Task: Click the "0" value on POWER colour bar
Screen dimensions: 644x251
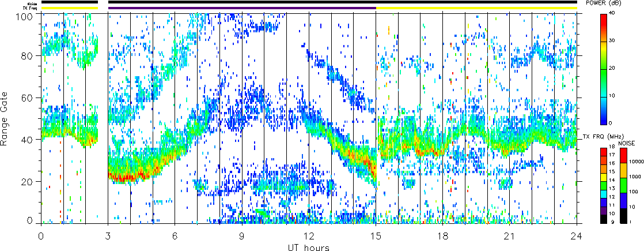Action: (612, 123)
